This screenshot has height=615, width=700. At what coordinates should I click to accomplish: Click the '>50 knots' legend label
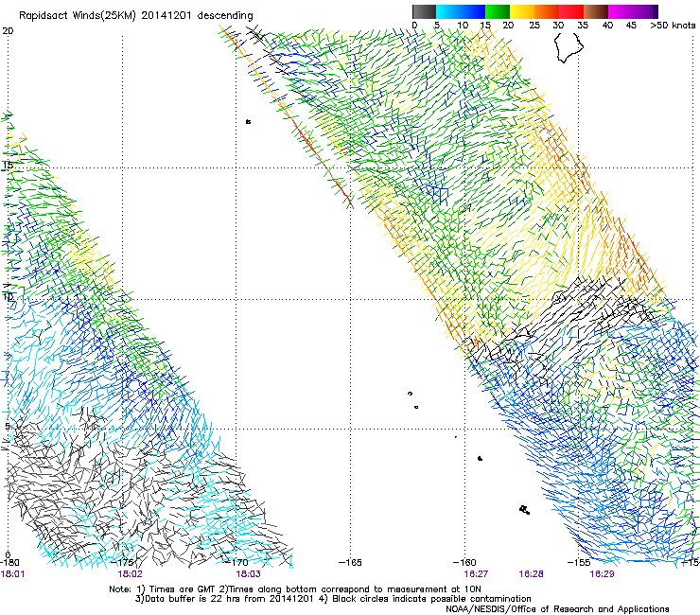(673, 26)
